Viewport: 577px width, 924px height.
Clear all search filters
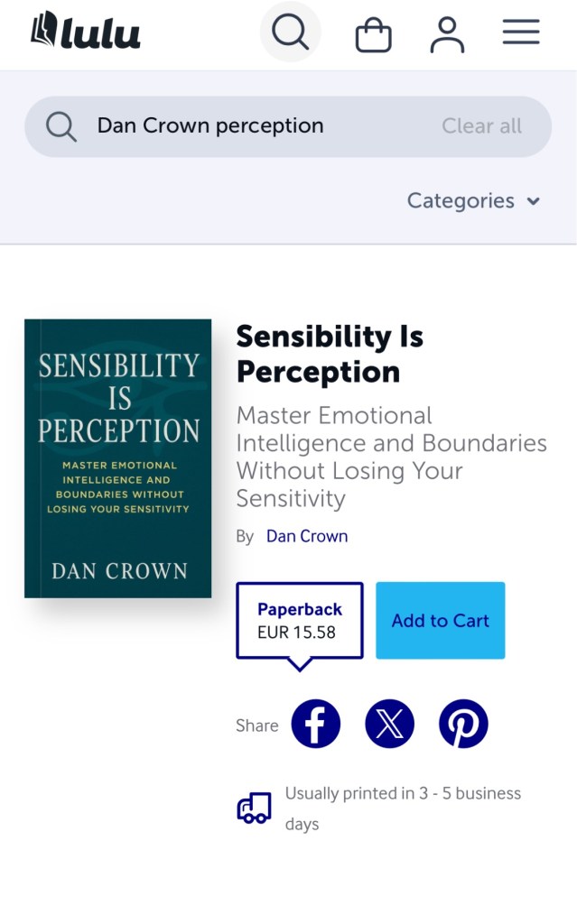point(481,126)
